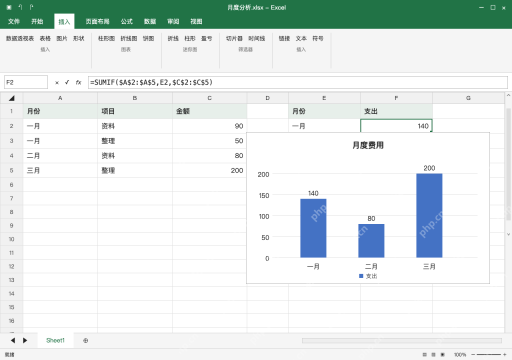This screenshot has height=360, width=512.
Task: Open the 页面布局 tab
Action: click(97, 22)
